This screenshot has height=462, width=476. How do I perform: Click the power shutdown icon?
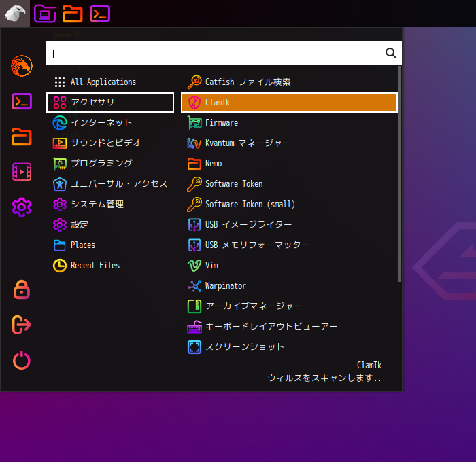(x=22, y=360)
